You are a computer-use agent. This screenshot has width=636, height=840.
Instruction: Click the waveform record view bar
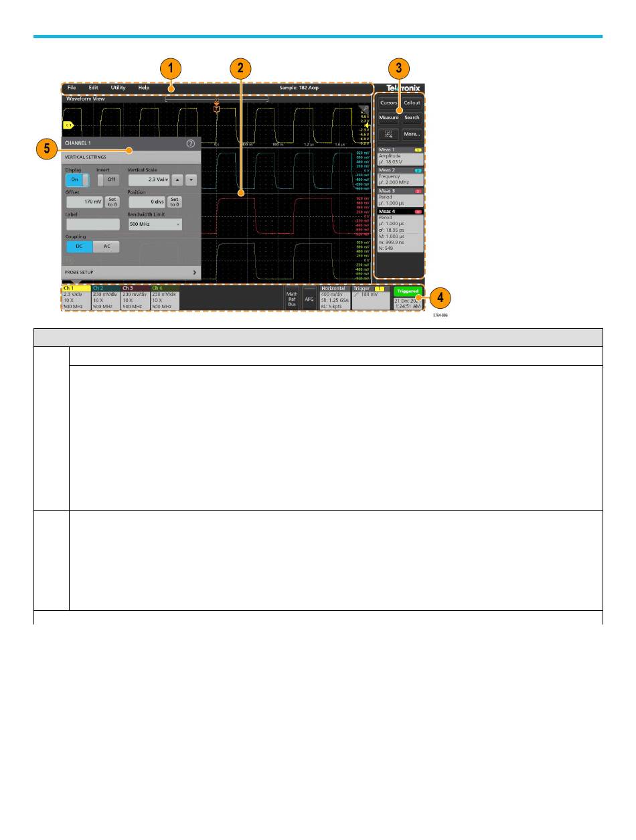(216, 98)
